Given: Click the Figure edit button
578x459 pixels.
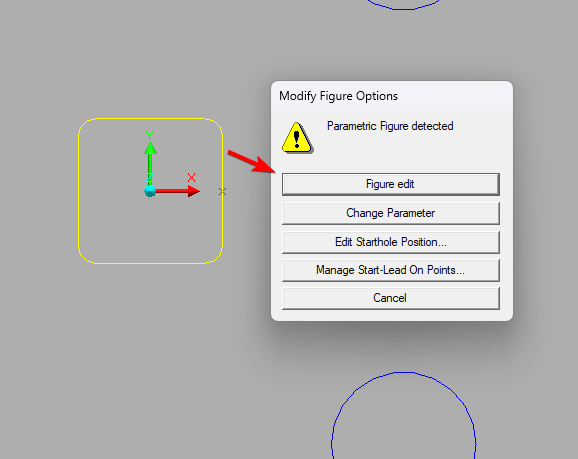Looking at the screenshot, I should (390, 184).
